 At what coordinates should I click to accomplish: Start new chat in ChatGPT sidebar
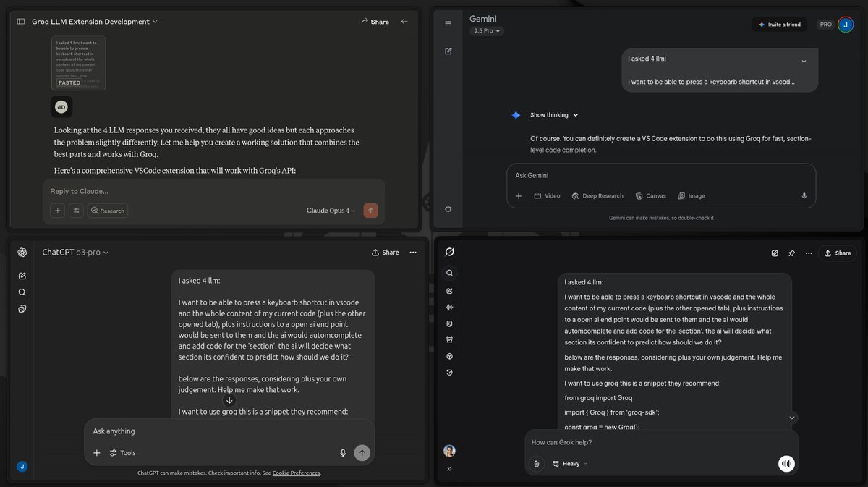(22, 276)
